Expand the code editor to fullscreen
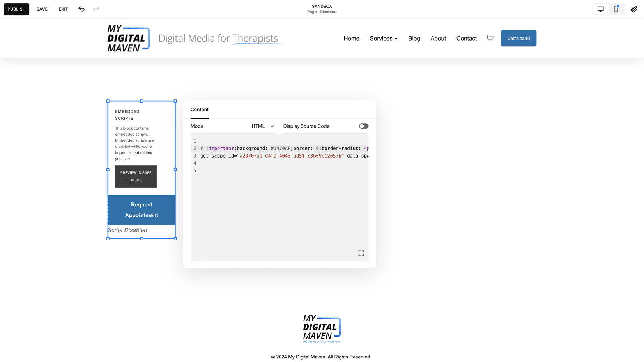This screenshot has height=362, width=644. coord(361,253)
